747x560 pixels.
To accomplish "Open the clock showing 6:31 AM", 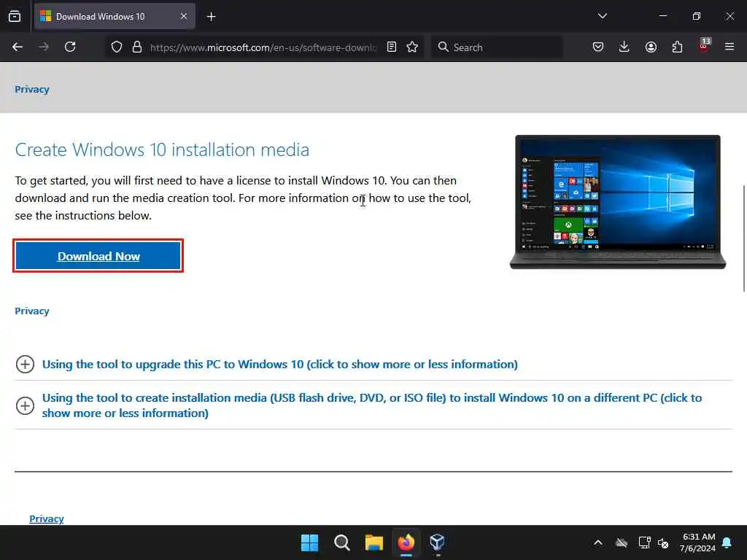I will [698, 542].
